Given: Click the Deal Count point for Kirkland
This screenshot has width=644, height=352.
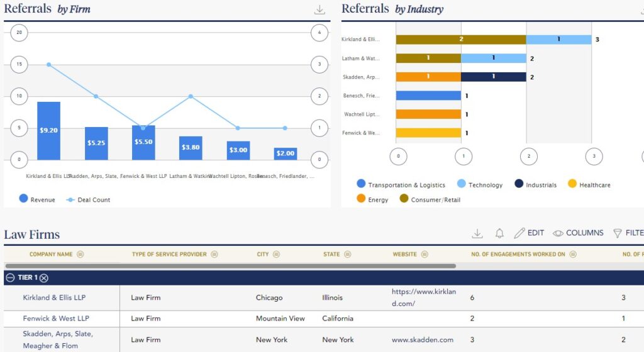Looking at the screenshot, I should click(x=49, y=65).
